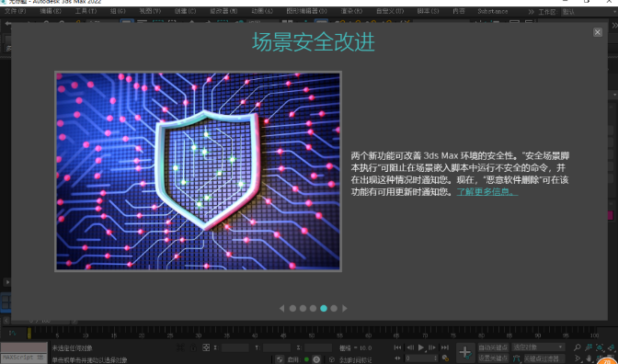The image size is (618, 364).
Task: Expand the viewport layout tab arrow
Action: coord(6,282)
